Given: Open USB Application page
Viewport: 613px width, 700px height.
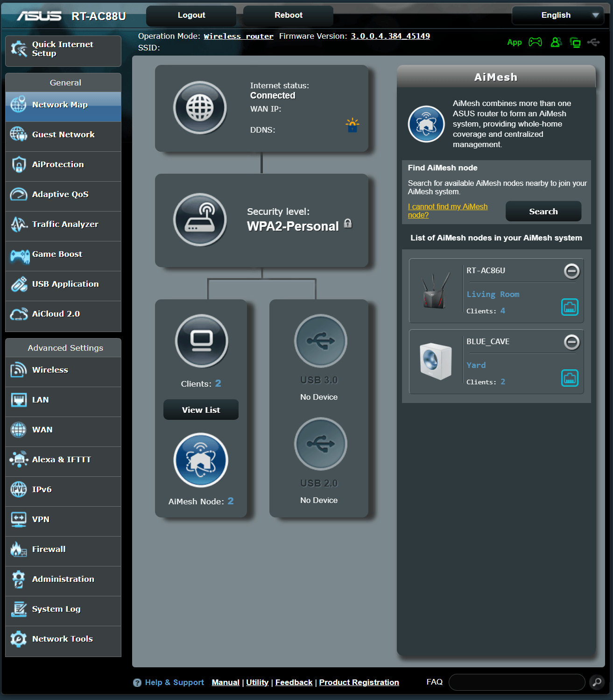Looking at the screenshot, I should click(63, 286).
